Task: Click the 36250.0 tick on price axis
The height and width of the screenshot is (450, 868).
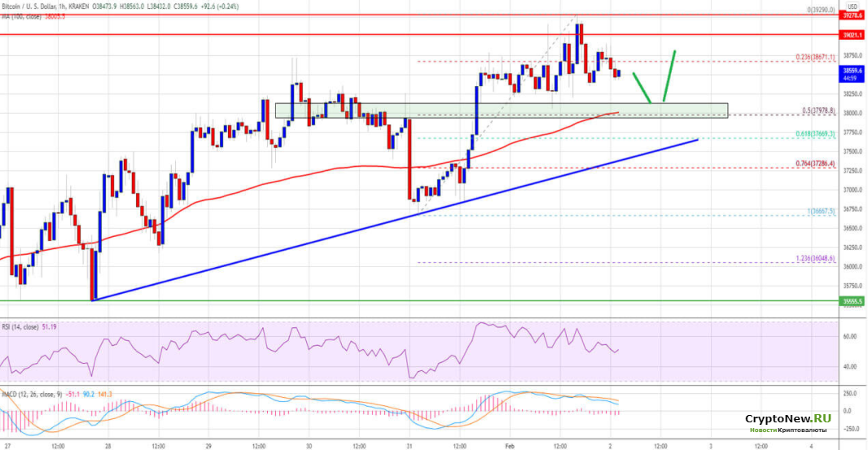Action: pyautogui.click(x=853, y=247)
